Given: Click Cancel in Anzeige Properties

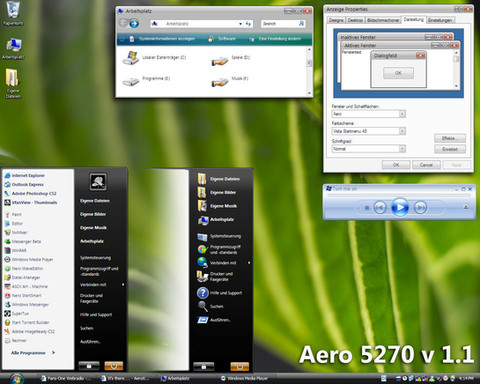Looking at the screenshot, I should [426, 165].
